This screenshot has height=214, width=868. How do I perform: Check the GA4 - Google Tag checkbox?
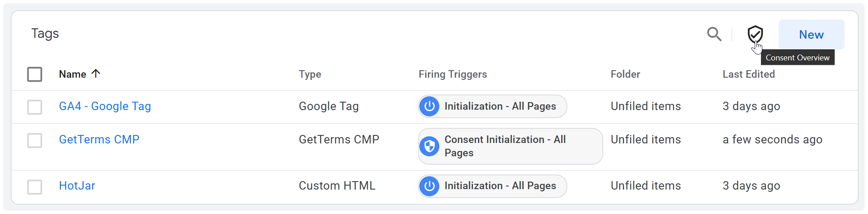(x=35, y=107)
